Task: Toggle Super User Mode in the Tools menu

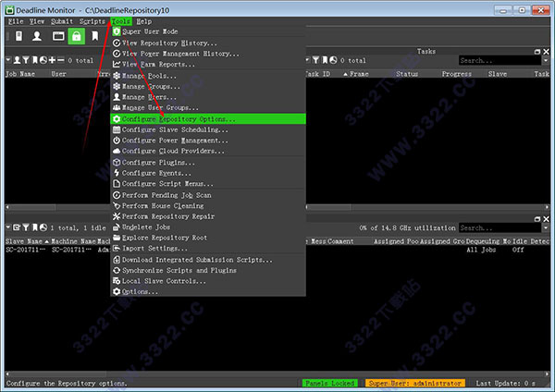Action: (x=208, y=31)
